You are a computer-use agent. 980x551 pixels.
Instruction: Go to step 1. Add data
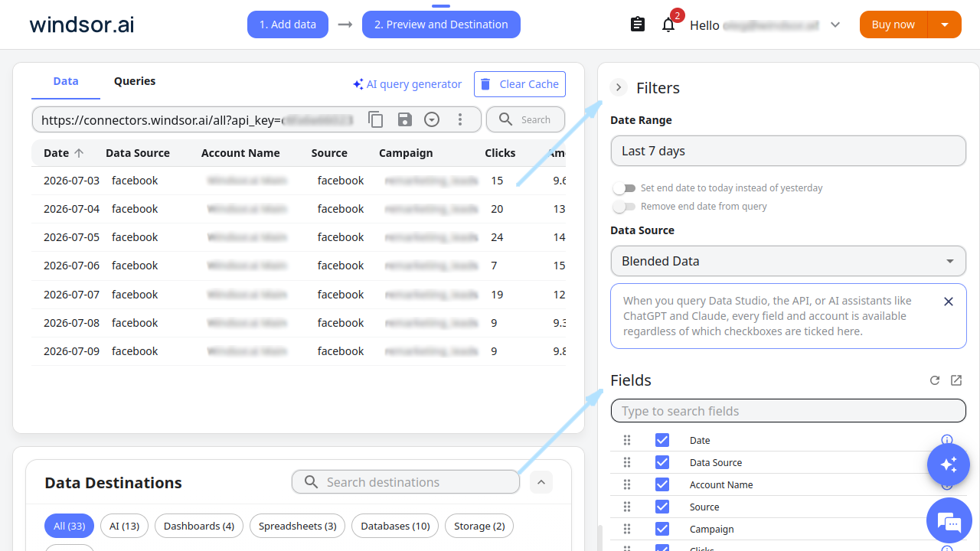pyautogui.click(x=288, y=24)
